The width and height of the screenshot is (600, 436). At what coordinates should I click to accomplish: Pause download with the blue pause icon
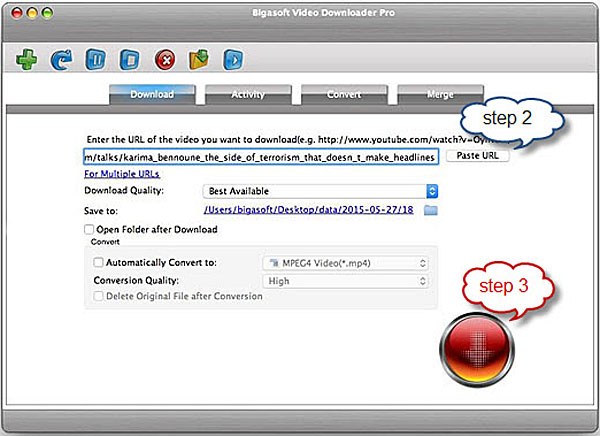tap(95, 59)
